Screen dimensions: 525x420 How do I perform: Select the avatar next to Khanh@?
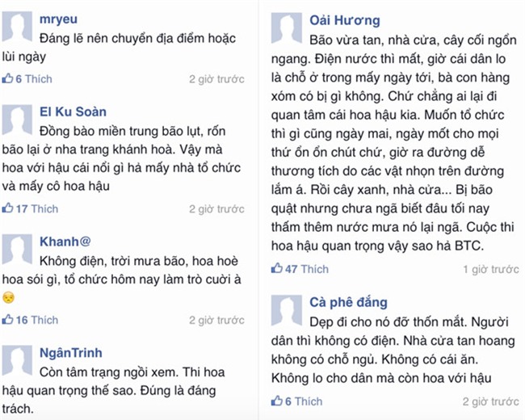pos(17,250)
